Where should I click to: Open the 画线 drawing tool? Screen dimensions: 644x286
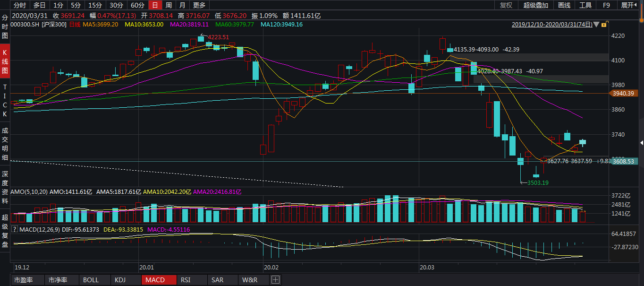tap(564, 5)
